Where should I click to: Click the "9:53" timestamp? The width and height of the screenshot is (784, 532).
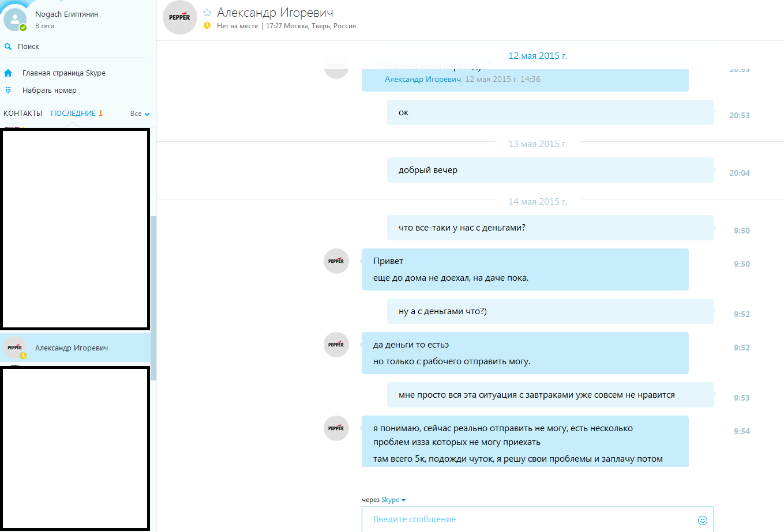742,398
